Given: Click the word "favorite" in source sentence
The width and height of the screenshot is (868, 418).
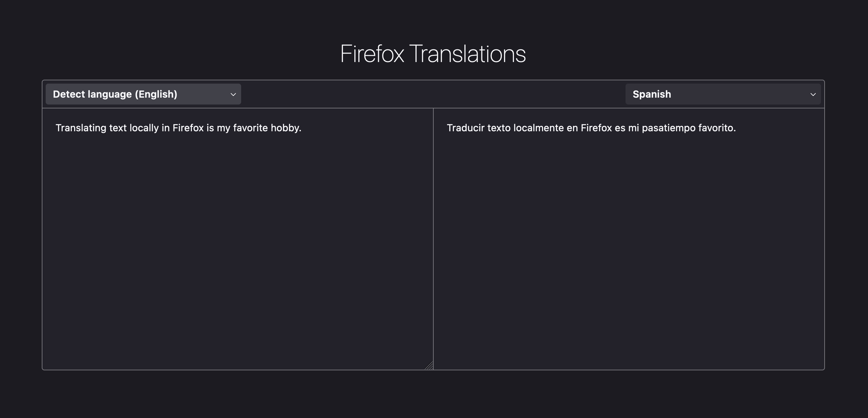Looking at the screenshot, I should point(250,128).
